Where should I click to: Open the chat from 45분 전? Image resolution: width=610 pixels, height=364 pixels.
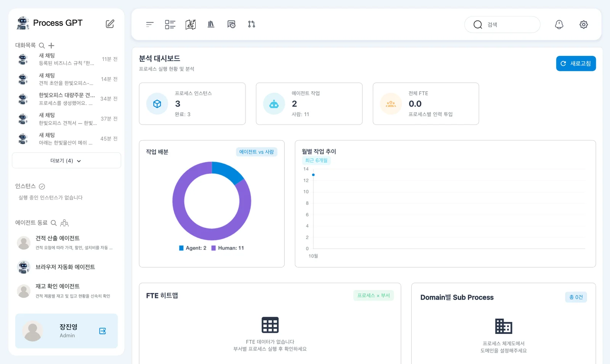(x=67, y=139)
